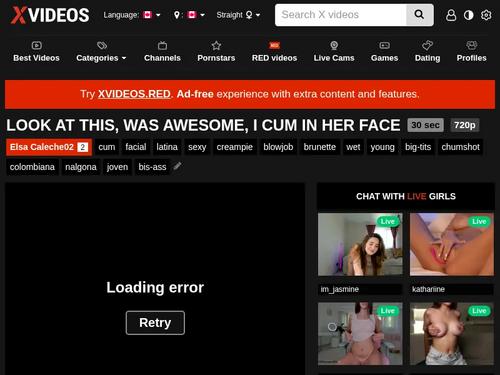The width and height of the screenshot is (500, 375).
Task: Open the settings gear icon
Action: (486, 15)
